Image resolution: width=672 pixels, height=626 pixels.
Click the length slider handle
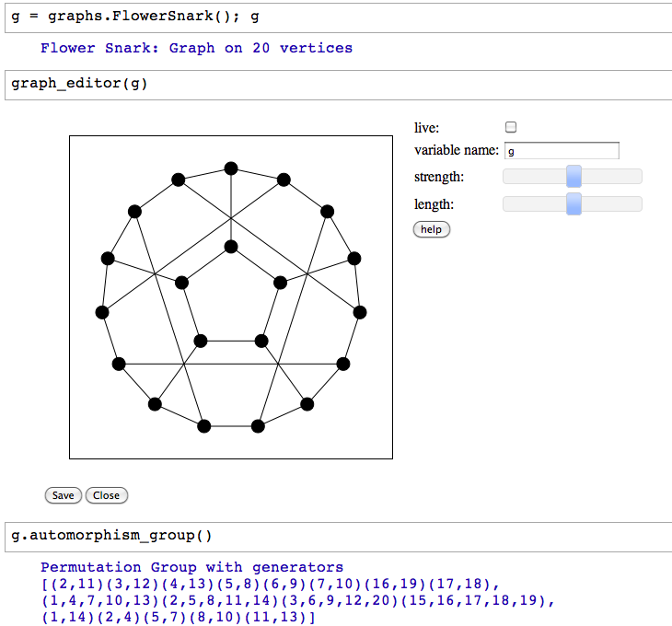click(574, 203)
